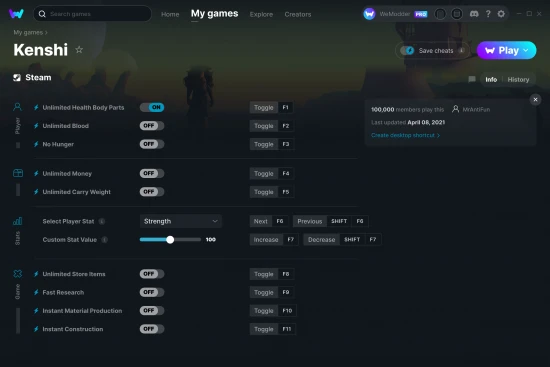The width and height of the screenshot is (550, 367).
Task: Click the WeMod logo icon
Action: pyautogui.click(x=16, y=14)
